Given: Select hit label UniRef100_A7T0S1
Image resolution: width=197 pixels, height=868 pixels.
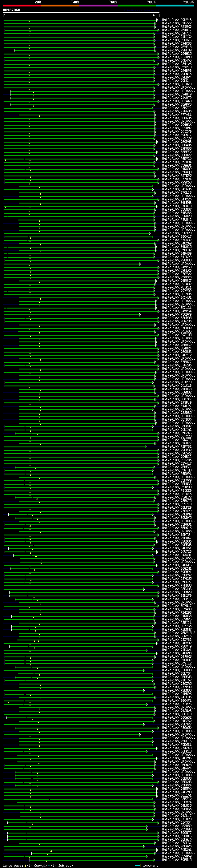Looking at the screenshot, I should coord(177,115).
